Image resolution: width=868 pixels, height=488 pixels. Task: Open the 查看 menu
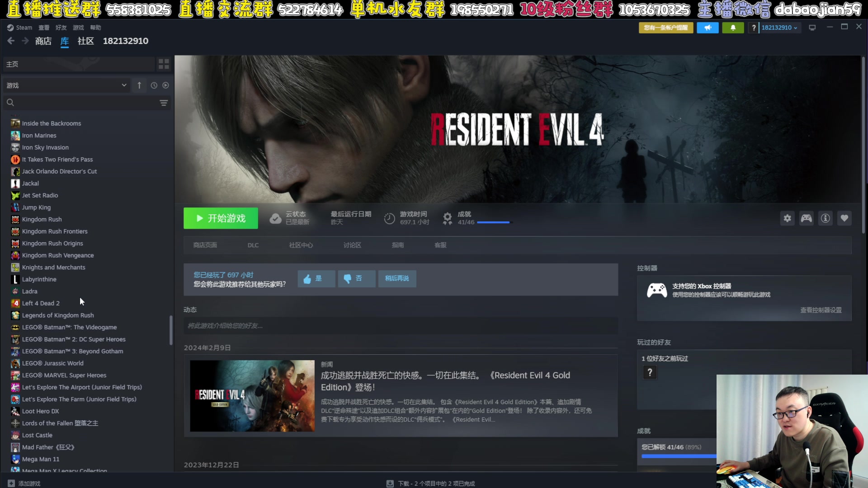tap(44, 28)
